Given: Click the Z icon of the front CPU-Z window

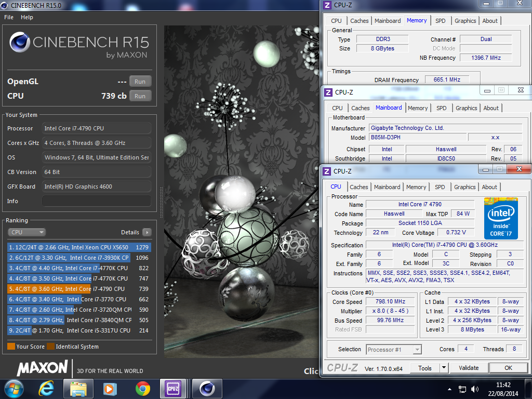Looking at the screenshot, I should click(x=327, y=171).
